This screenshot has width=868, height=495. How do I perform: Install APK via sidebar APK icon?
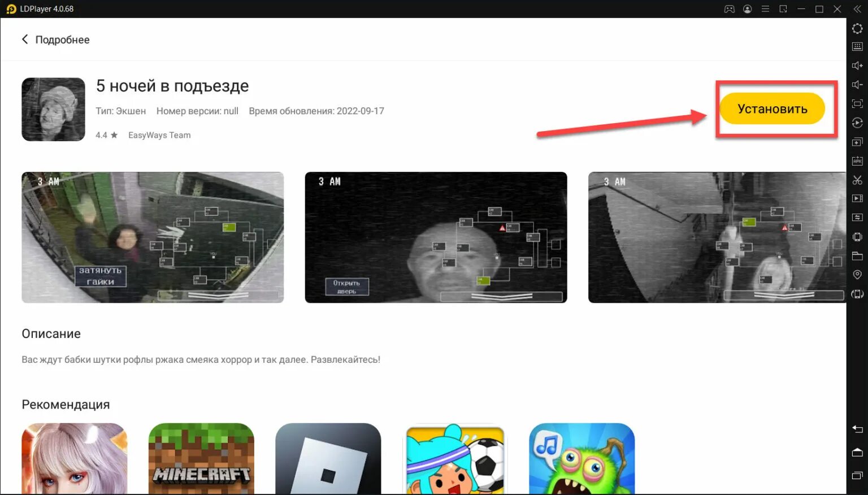pos(857,161)
